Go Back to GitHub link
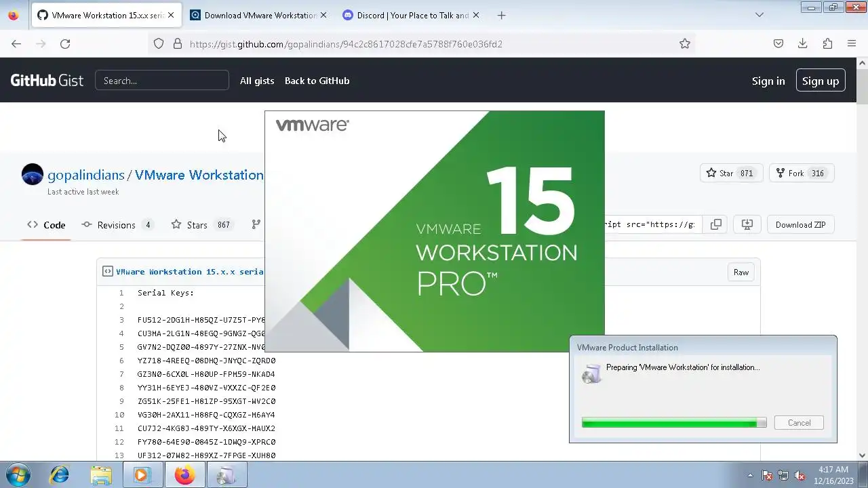This screenshot has height=488, width=868. coord(317,81)
